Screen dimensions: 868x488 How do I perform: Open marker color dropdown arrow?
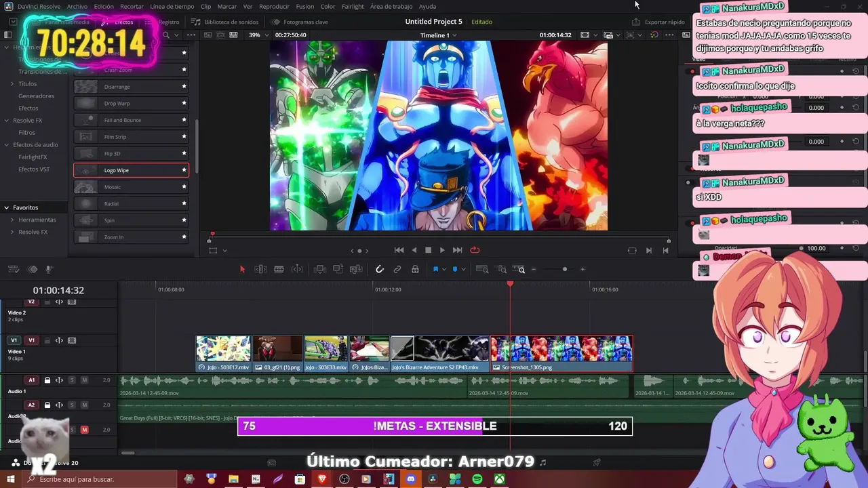tap(463, 269)
